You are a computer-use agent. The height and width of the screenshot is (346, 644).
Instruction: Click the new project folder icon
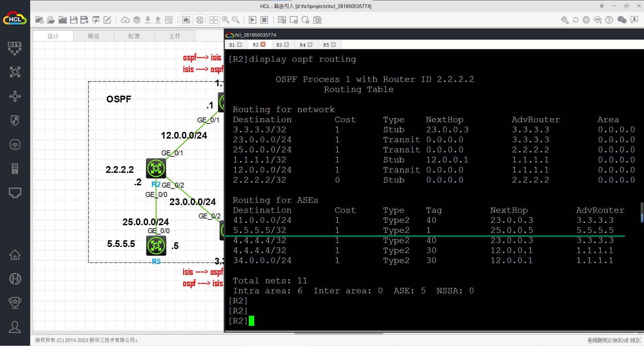point(39,20)
